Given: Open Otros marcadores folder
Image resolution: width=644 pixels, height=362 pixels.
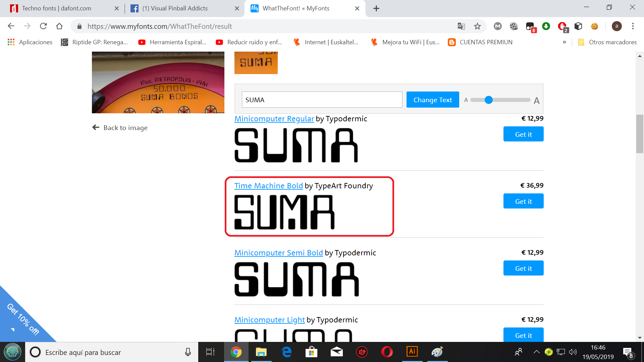Looking at the screenshot, I should pos(607,42).
